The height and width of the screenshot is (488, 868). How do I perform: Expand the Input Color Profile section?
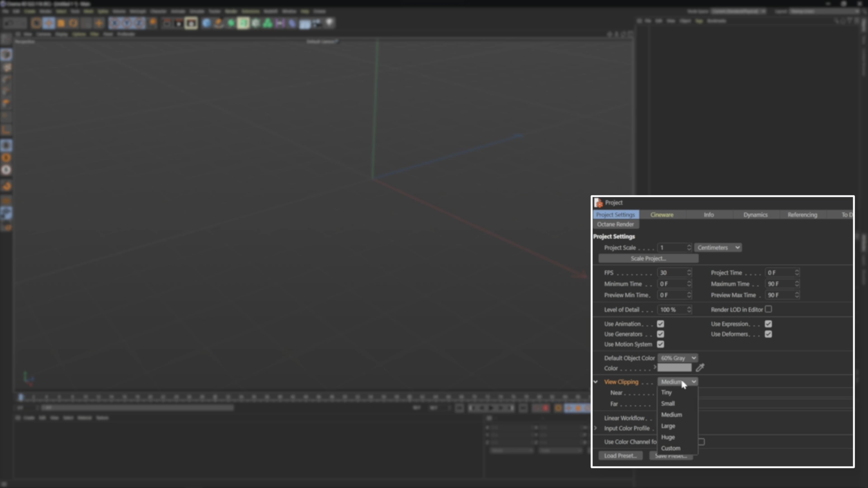pyautogui.click(x=596, y=428)
